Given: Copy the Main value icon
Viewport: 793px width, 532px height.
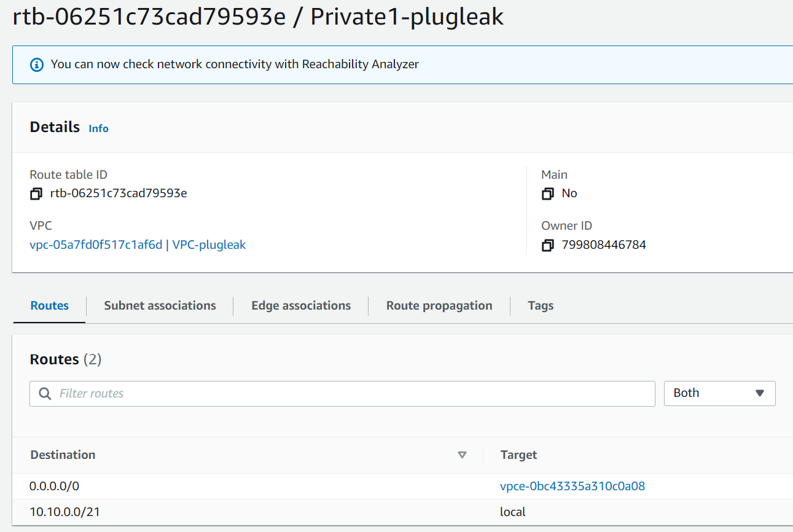Looking at the screenshot, I should 548,194.
